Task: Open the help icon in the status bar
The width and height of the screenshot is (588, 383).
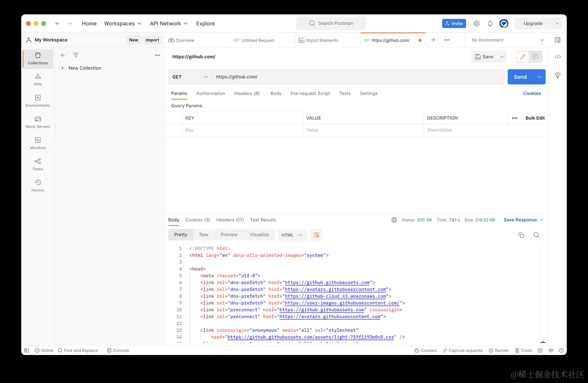Action: tap(561, 350)
